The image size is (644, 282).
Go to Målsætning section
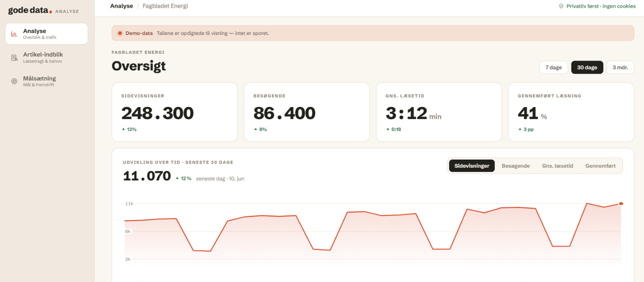(x=47, y=81)
